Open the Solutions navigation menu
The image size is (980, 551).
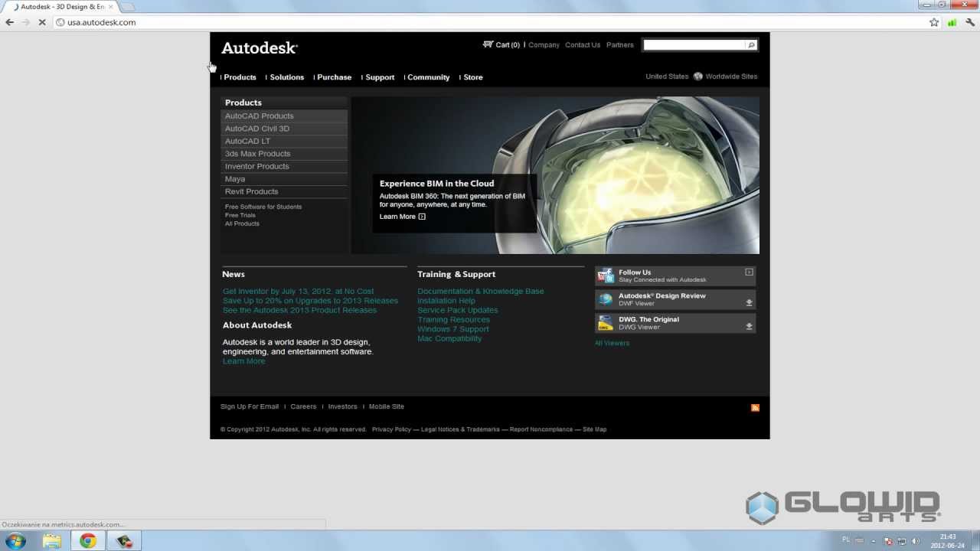click(287, 77)
